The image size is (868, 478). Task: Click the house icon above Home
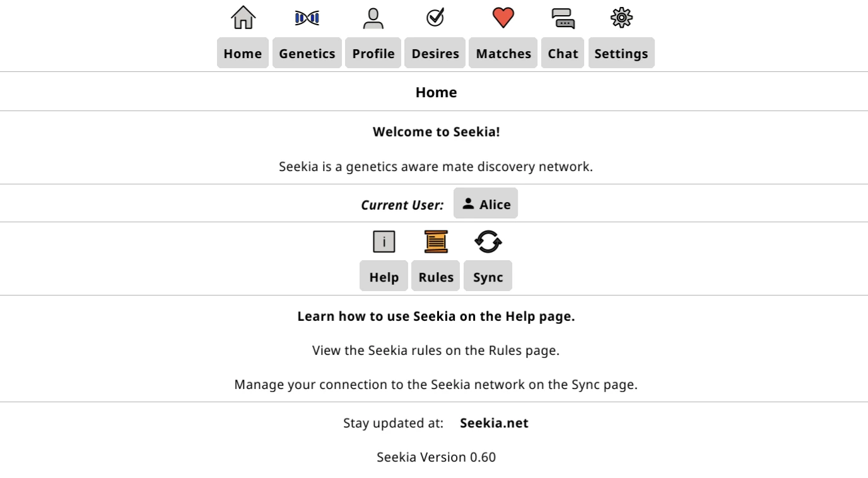click(x=243, y=17)
